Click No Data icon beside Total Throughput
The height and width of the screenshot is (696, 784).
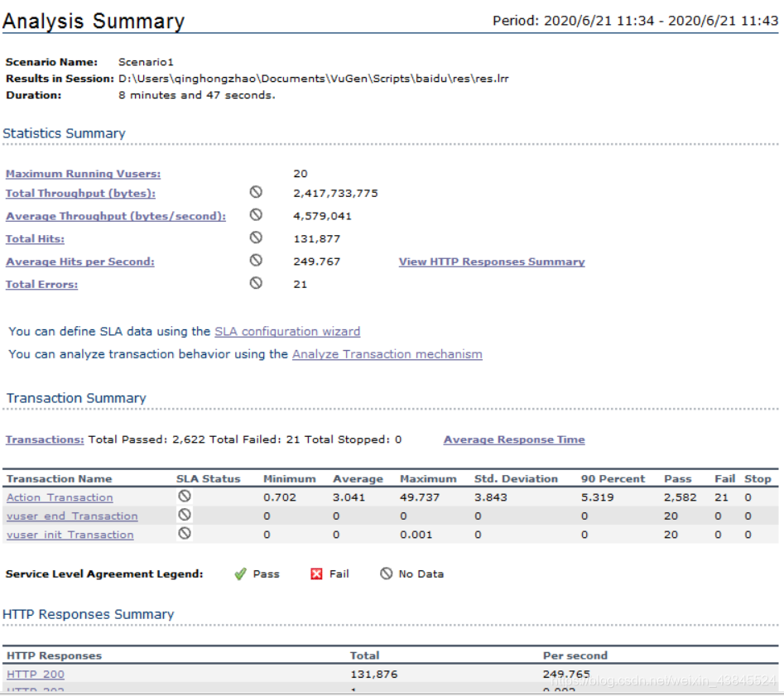point(256,192)
